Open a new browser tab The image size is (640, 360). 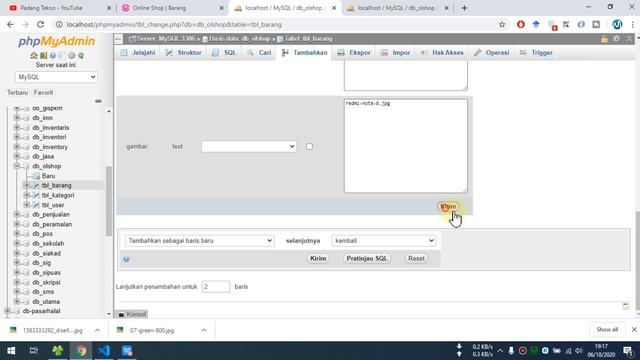click(464, 8)
